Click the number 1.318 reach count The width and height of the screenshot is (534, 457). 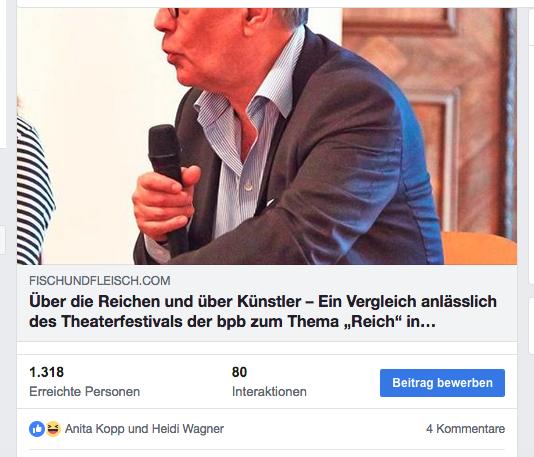[x=47, y=372]
